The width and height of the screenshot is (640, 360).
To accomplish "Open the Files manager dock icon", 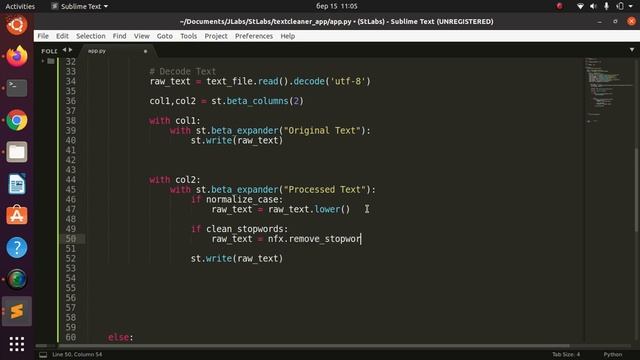I will click(x=17, y=152).
